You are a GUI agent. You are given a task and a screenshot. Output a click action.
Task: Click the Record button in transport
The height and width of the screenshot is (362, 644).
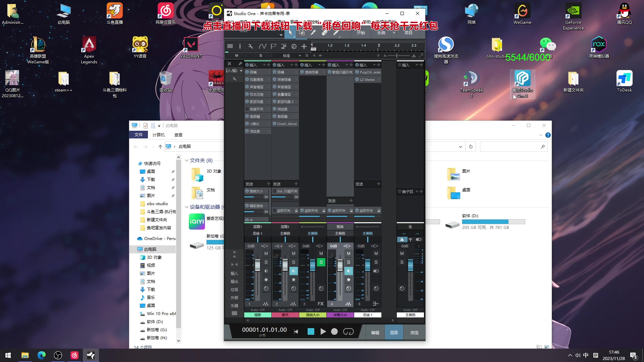click(334, 331)
